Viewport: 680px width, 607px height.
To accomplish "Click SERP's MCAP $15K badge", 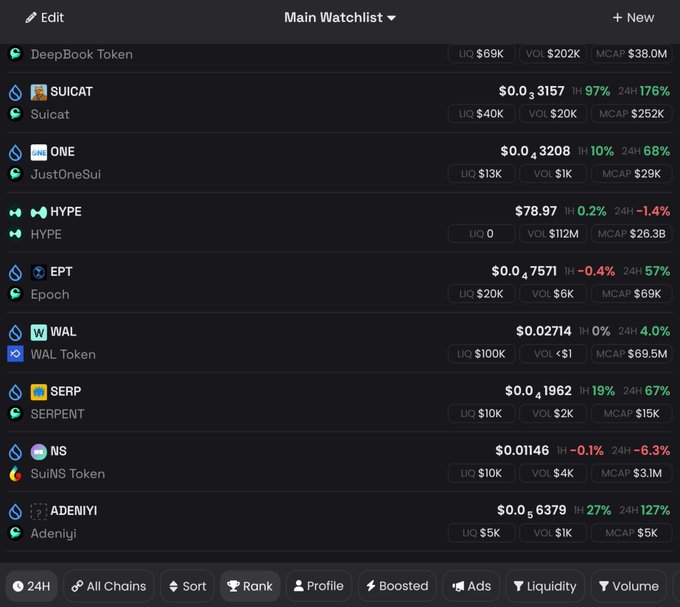I will (x=631, y=414).
